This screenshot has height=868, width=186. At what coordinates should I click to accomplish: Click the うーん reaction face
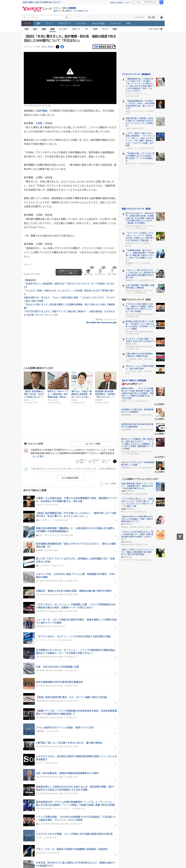(x=104, y=461)
